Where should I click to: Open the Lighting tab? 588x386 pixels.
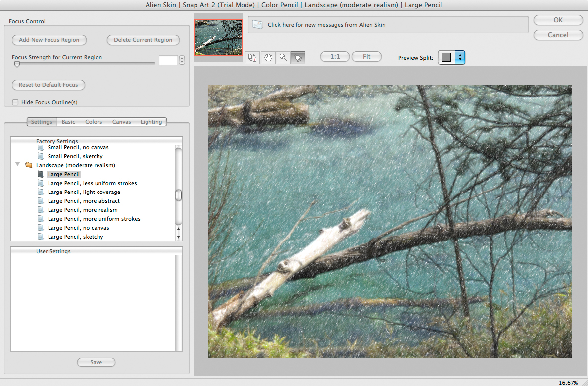click(151, 122)
